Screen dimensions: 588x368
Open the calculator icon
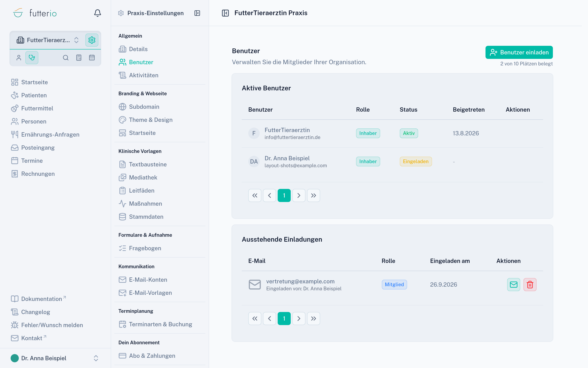[79, 58]
